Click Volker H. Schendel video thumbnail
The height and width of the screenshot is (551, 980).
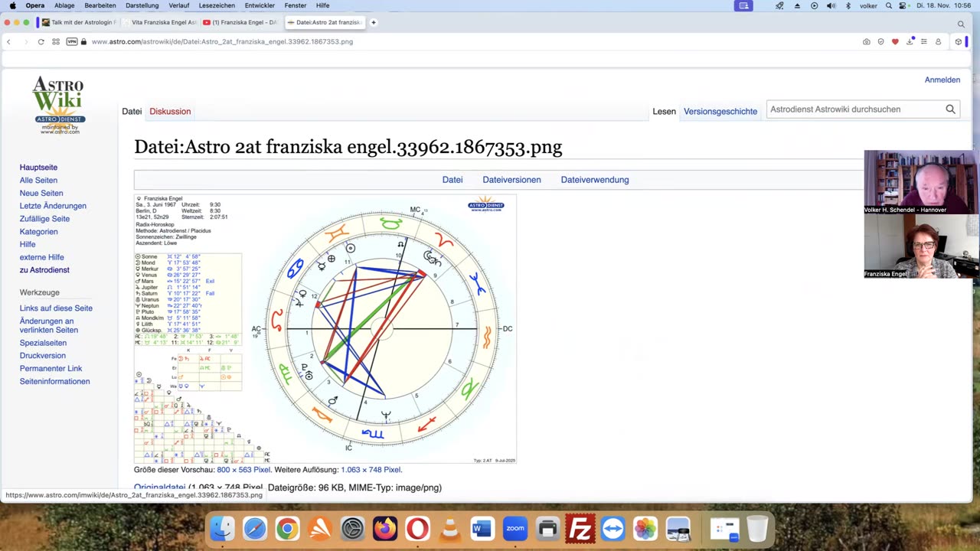[922, 182]
